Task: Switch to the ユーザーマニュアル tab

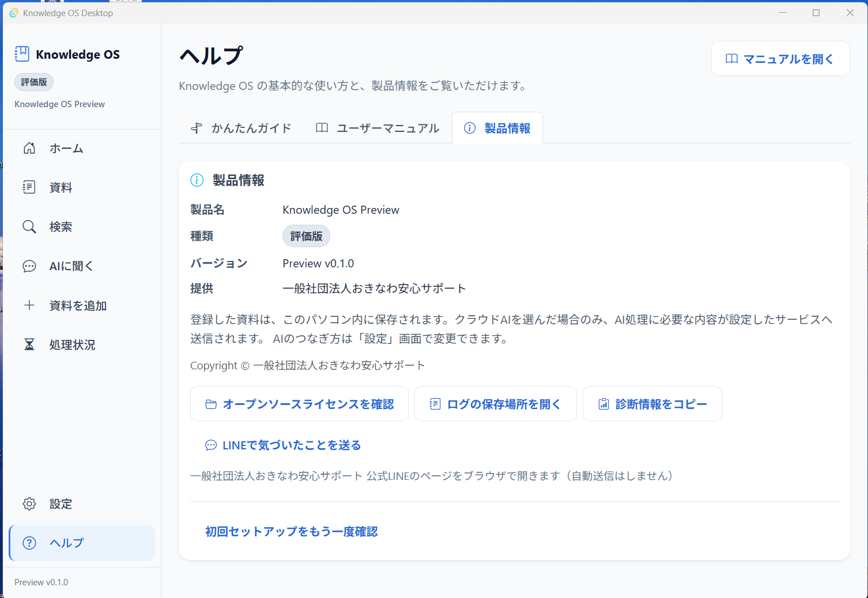Action: [x=378, y=128]
